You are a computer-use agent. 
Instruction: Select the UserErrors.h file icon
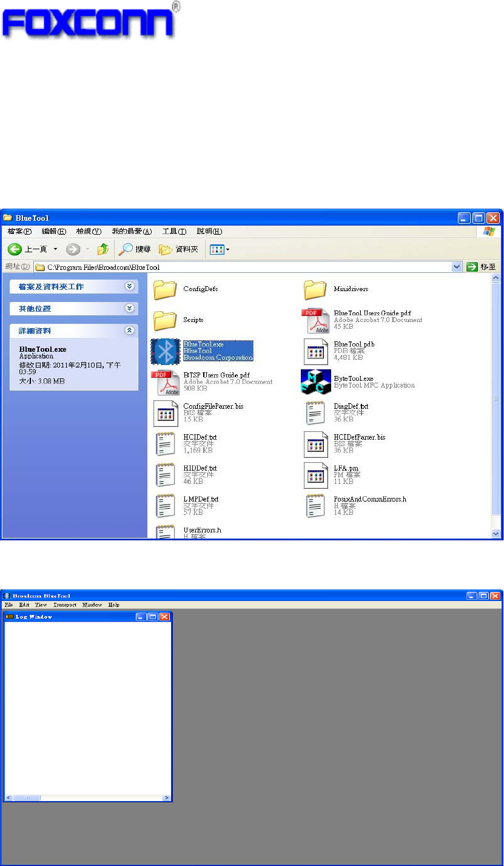pos(165,532)
